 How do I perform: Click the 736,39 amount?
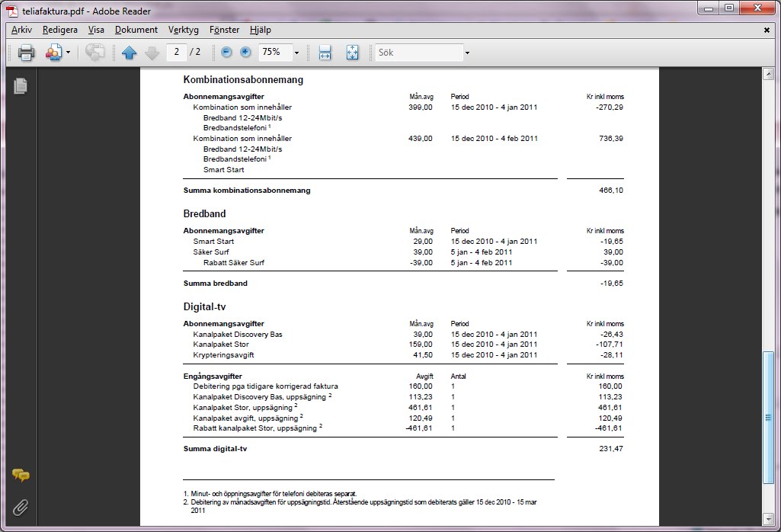[610, 139]
